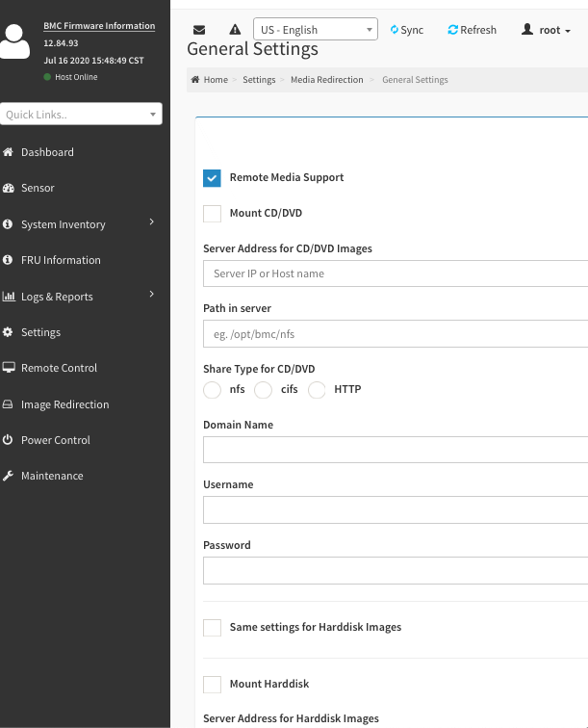The width and height of the screenshot is (588, 728).
Task: Click the Remote Control monitor icon
Action: (9, 367)
